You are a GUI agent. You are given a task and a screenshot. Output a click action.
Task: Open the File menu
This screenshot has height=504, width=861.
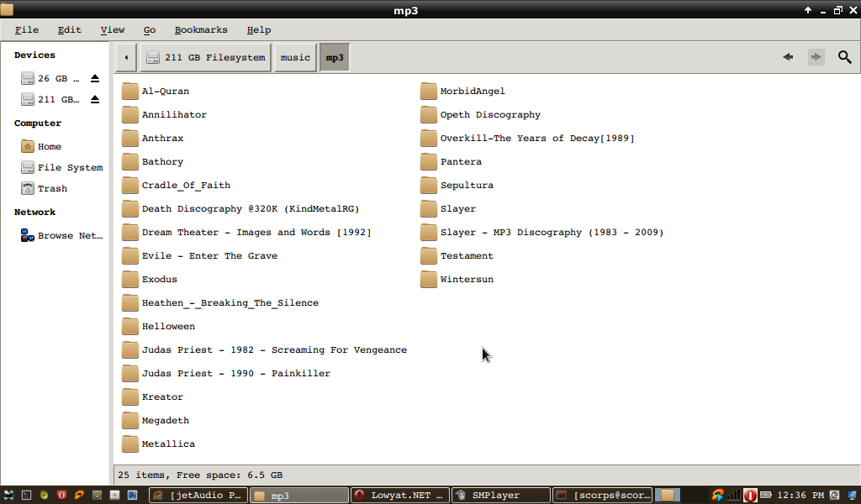click(x=27, y=29)
